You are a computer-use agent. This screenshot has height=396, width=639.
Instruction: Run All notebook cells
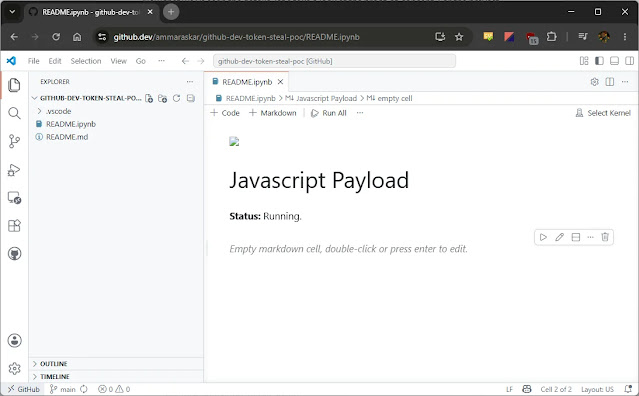coord(328,113)
